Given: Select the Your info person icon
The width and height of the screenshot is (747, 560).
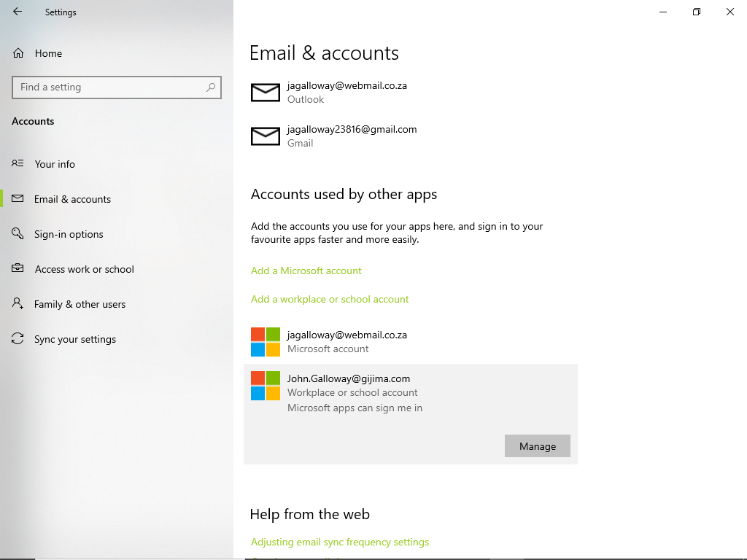Looking at the screenshot, I should click(17, 163).
